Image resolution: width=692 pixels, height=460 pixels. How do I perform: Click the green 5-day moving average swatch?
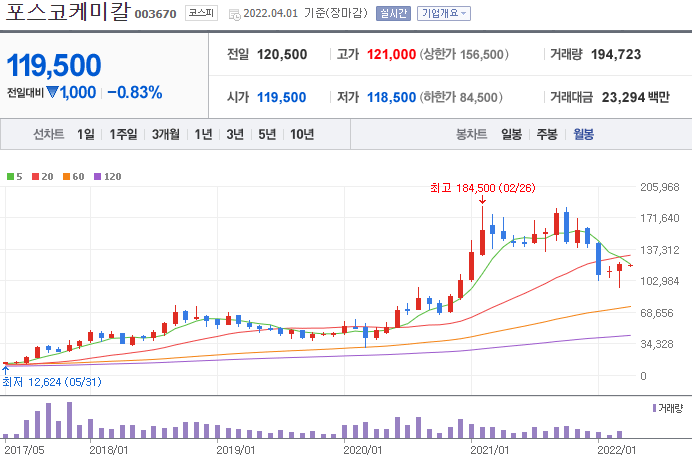(11, 177)
